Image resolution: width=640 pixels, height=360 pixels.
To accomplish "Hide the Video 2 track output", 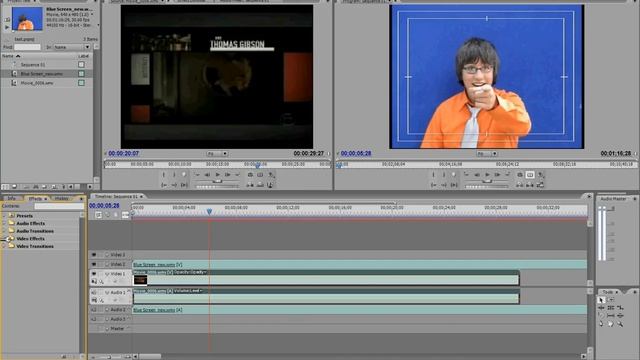I will point(93,264).
